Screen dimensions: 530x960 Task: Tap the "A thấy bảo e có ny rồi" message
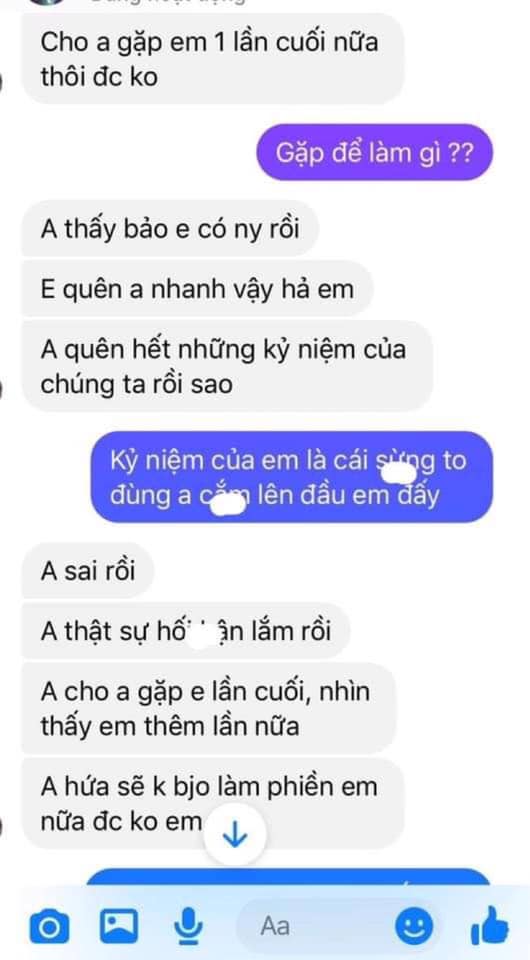point(170,229)
